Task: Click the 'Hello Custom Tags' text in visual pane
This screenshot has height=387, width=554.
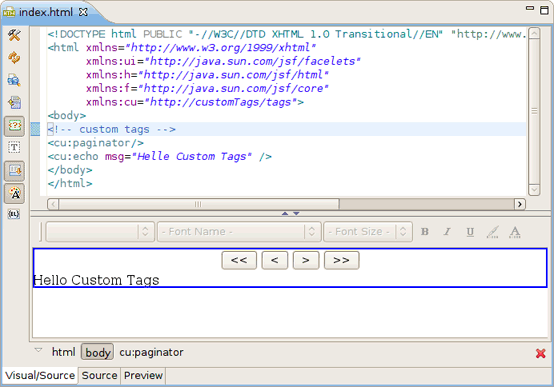Action: pos(96,280)
